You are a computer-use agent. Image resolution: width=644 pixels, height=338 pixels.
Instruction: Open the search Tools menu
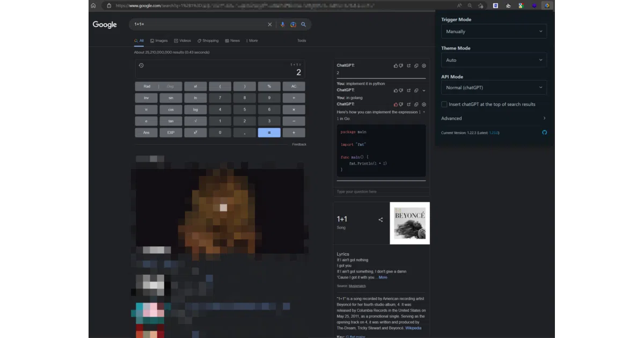(302, 41)
